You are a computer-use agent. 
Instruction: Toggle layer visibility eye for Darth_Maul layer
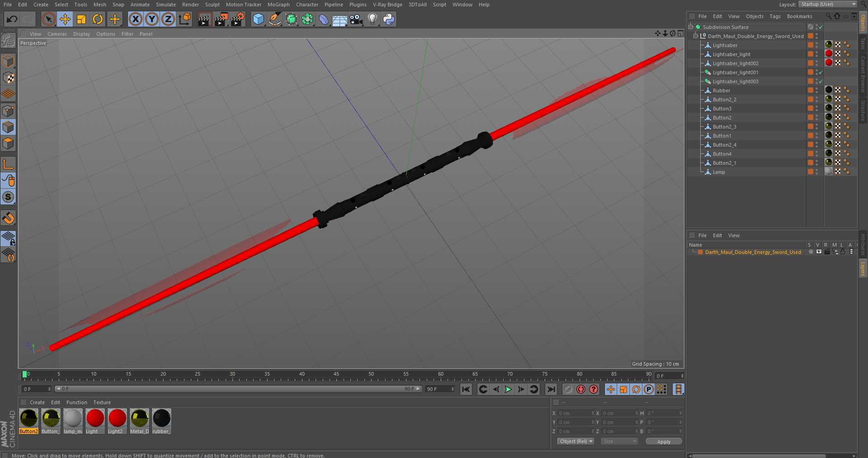coord(819,252)
